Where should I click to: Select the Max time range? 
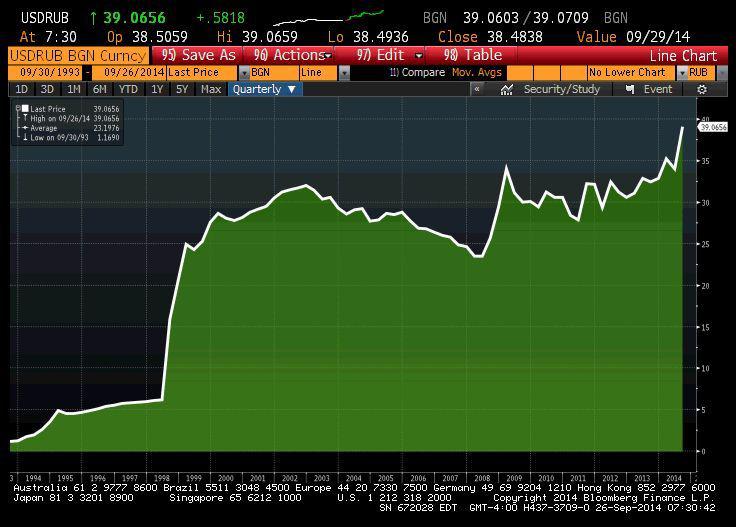point(210,89)
